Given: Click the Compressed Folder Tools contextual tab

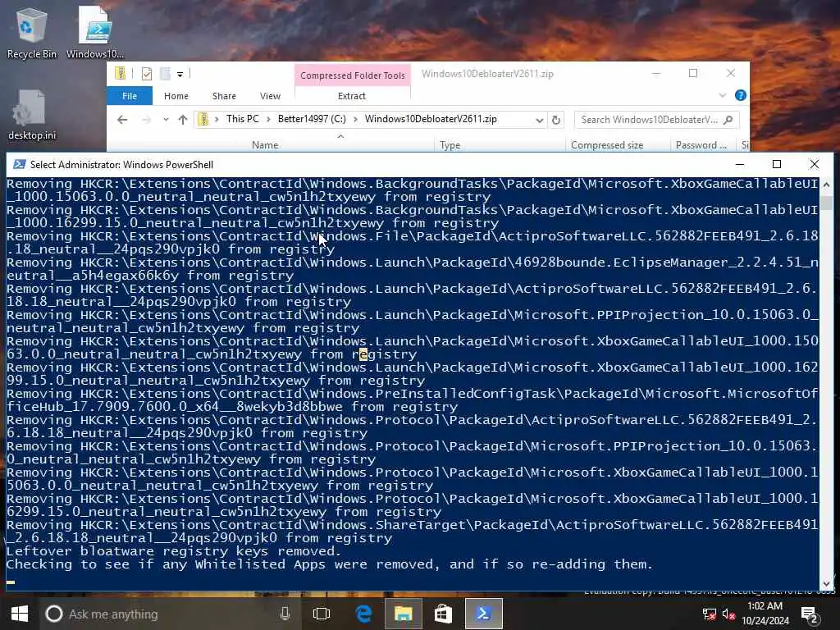Looking at the screenshot, I should tap(353, 75).
